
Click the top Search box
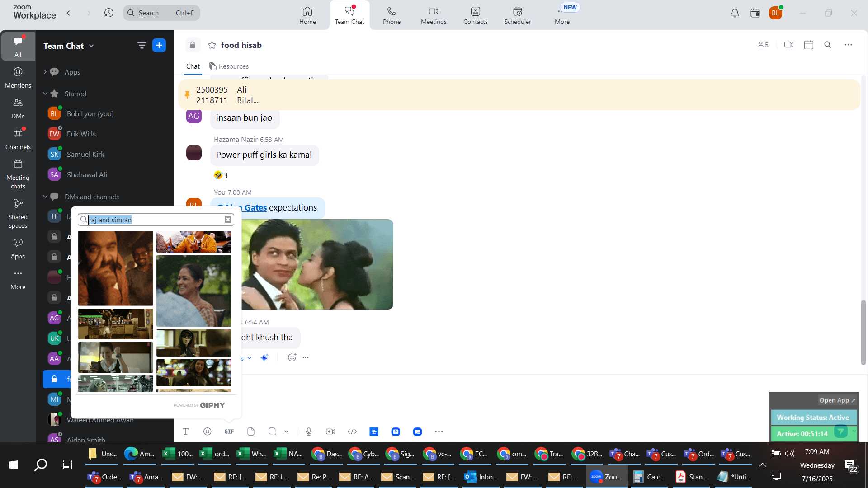[x=161, y=13]
